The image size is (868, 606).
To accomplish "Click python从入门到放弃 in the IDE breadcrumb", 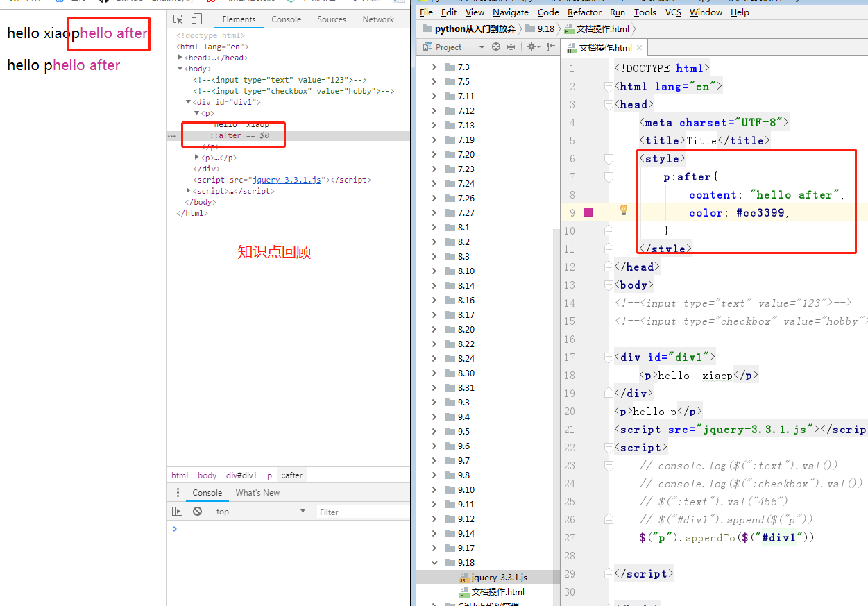I will [475, 29].
